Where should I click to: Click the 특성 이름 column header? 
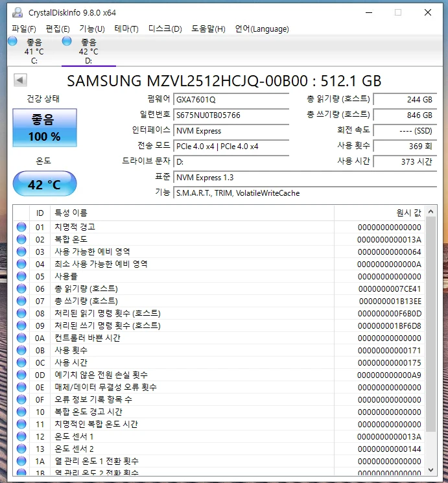(x=193, y=213)
